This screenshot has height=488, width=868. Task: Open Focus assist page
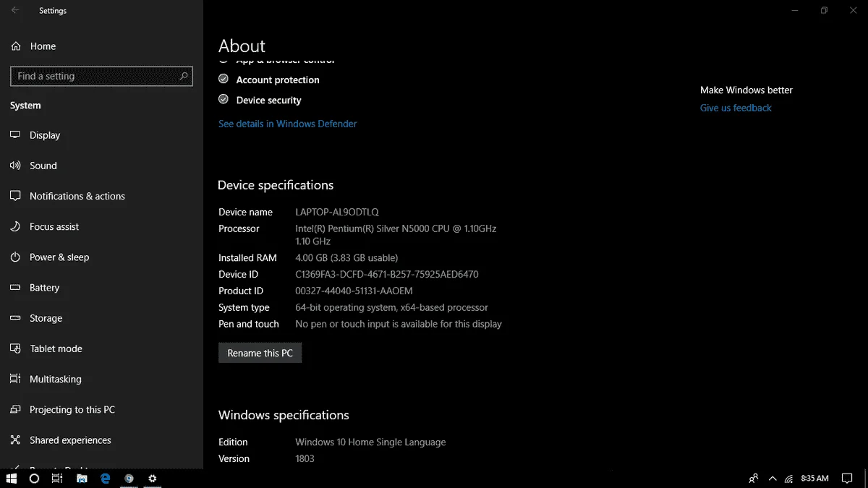[x=54, y=226]
